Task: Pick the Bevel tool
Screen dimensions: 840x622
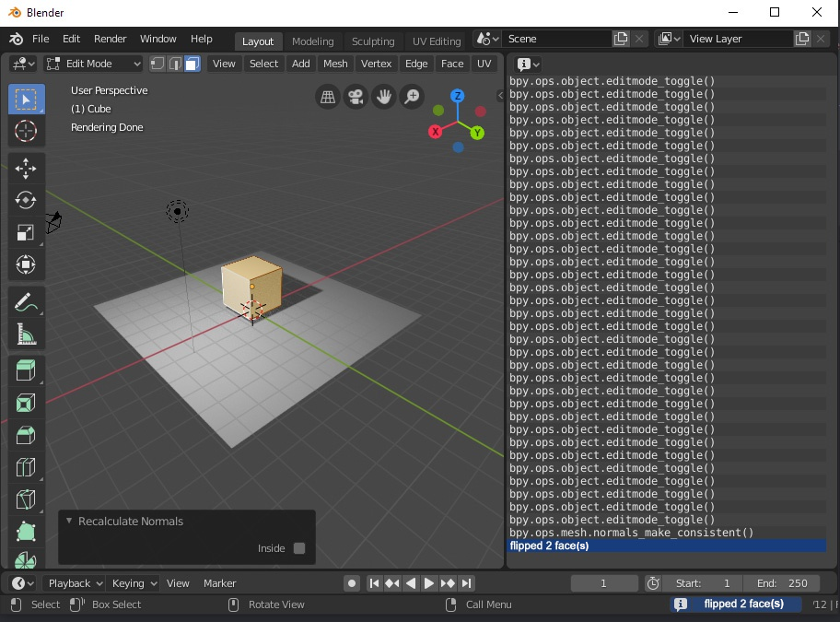Action: coord(26,435)
